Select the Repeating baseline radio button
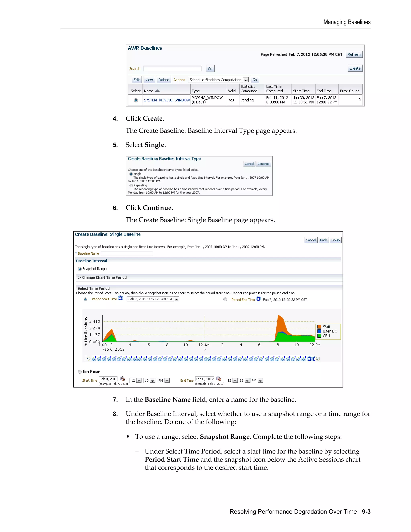Viewport: 411px width, 532px height. (x=131, y=185)
